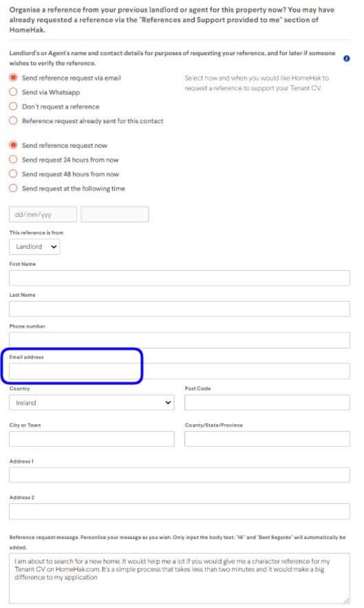Click the reference request message textarea
Image resolution: width=364 pixels, height=608 pixels.
(180, 578)
